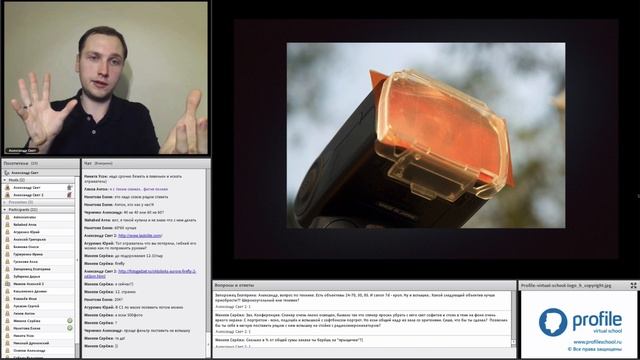This screenshot has height=360, width=640.
Task: Click the collapse arrow between attendees and chat
Action: [77, 260]
